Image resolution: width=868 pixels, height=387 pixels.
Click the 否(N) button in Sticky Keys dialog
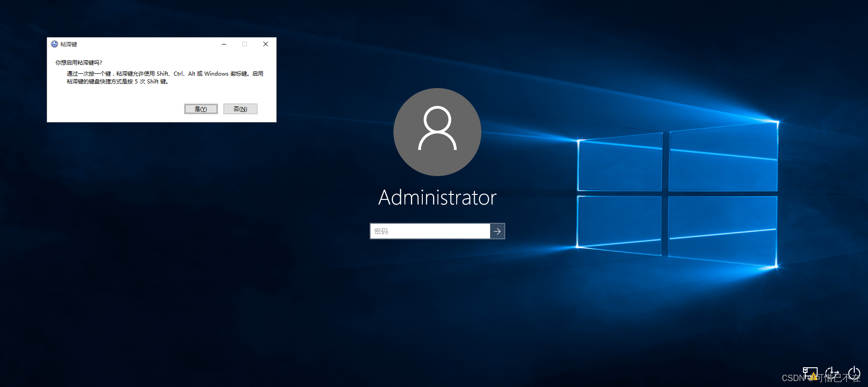(240, 109)
